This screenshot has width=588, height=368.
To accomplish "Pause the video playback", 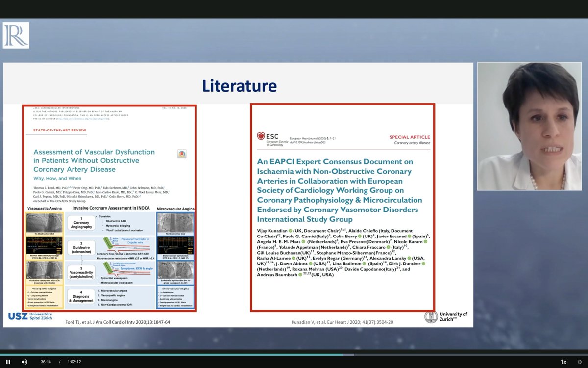I will coord(8,362).
